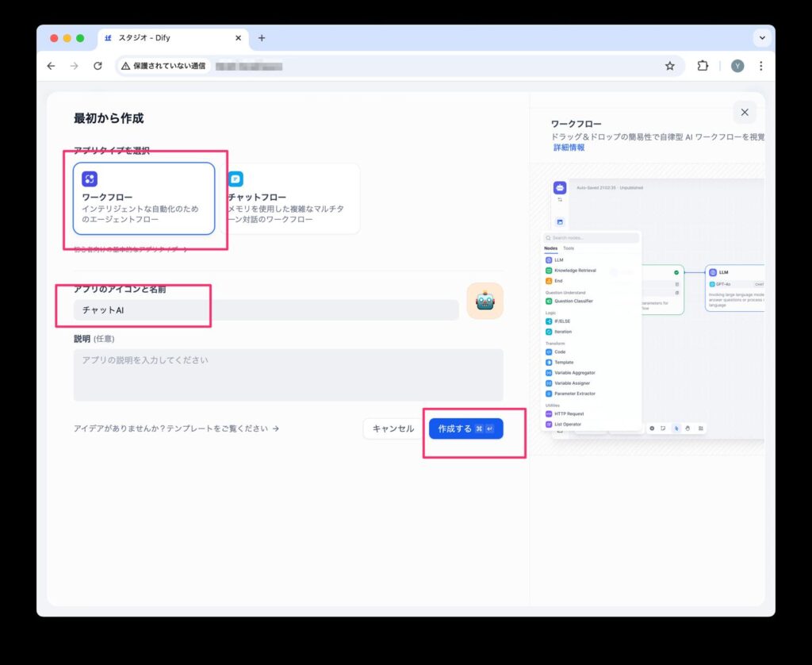The height and width of the screenshot is (665, 812).
Task: Click the robot app icon picker
Action: (485, 301)
